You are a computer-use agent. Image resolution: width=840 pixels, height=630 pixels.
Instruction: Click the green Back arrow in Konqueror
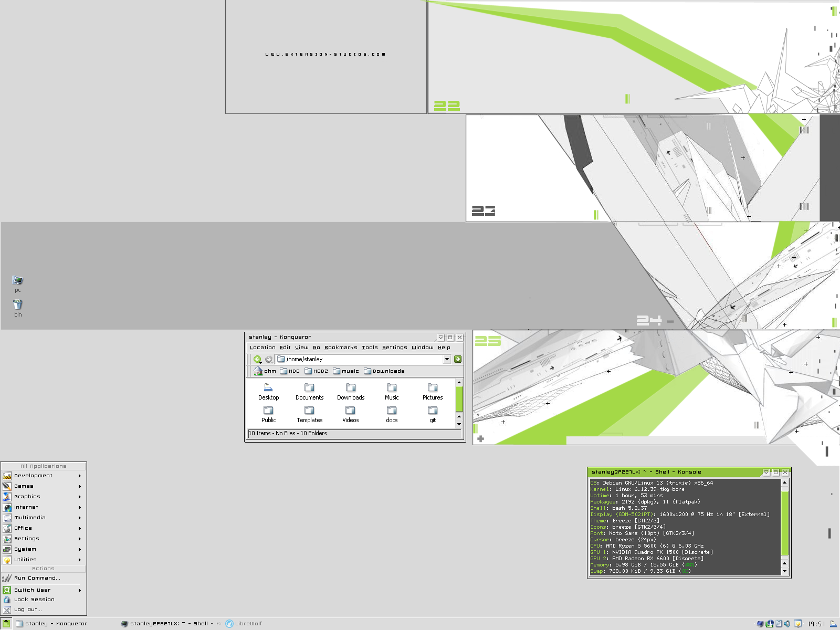(257, 359)
